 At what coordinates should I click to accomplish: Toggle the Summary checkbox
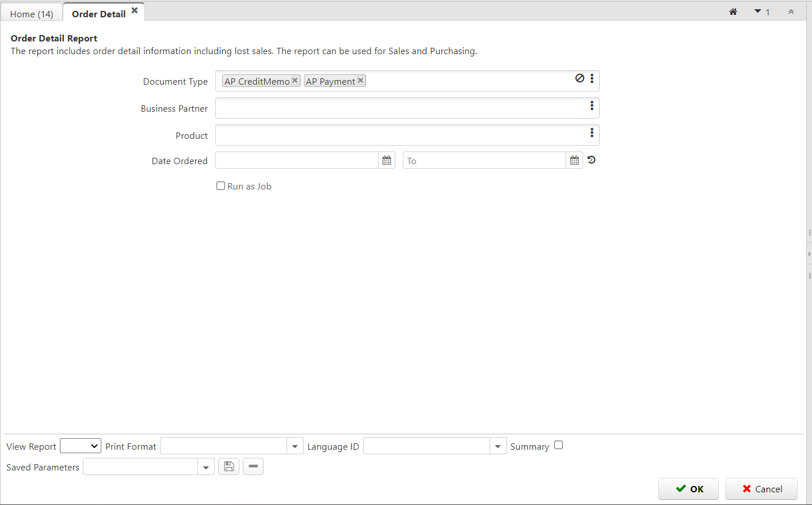(x=558, y=445)
